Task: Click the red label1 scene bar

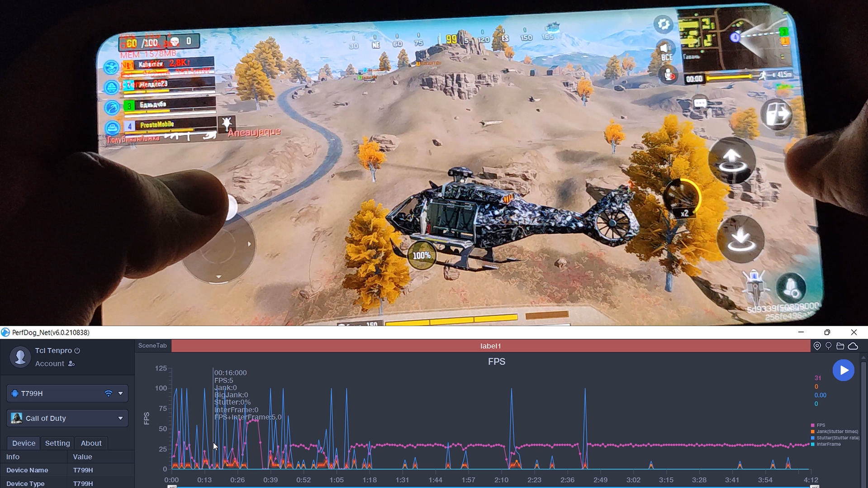Action: pyautogui.click(x=491, y=346)
